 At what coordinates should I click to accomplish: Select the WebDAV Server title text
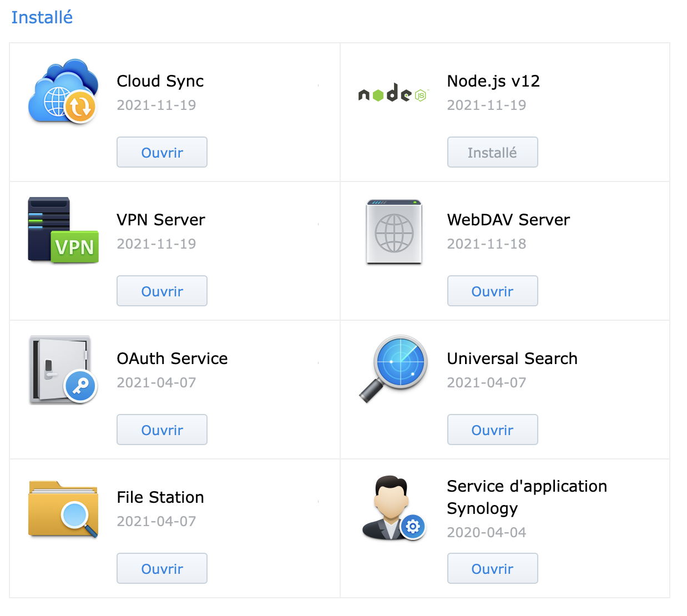[508, 220]
